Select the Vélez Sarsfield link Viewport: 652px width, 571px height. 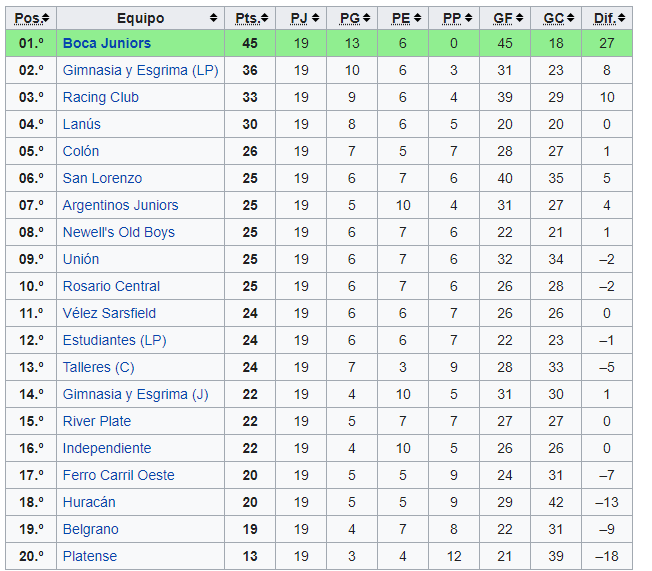point(109,313)
